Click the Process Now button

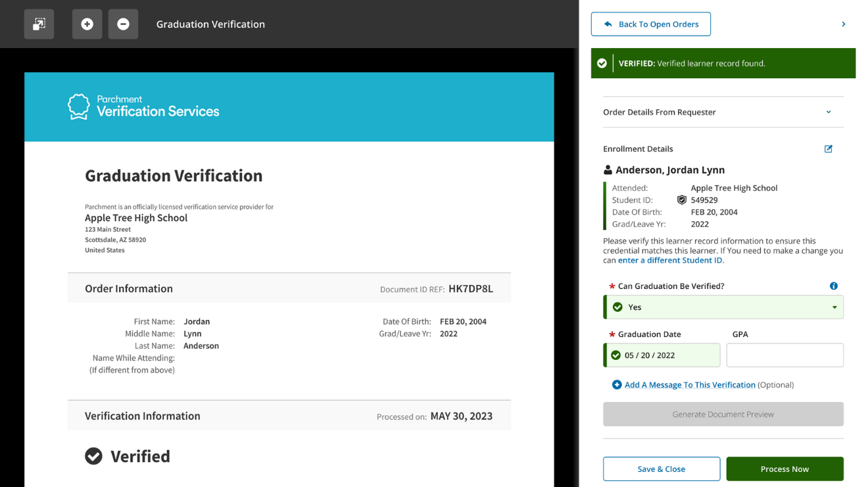click(785, 469)
